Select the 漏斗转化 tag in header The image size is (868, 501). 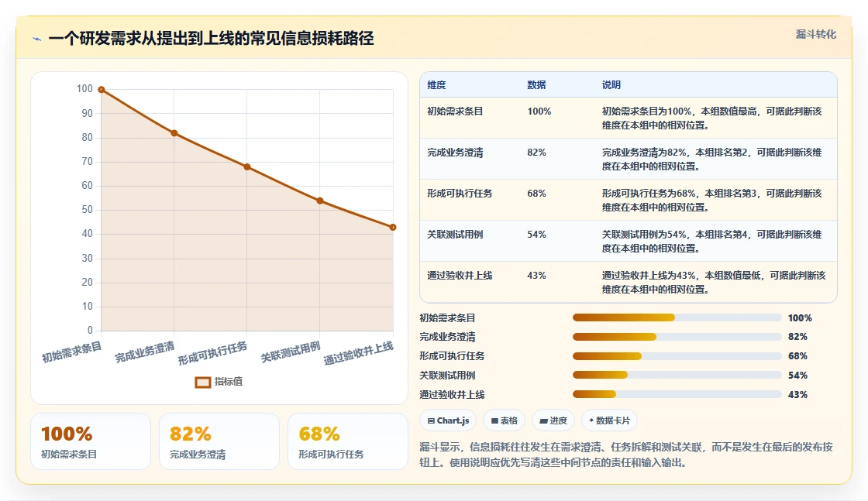tap(815, 34)
